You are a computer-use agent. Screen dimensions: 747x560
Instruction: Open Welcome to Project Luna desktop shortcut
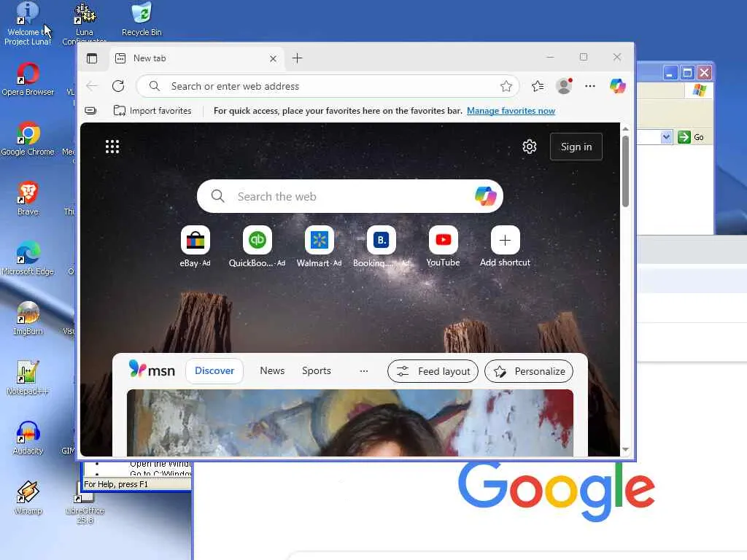pyautogui.click(x=28, y=24)
